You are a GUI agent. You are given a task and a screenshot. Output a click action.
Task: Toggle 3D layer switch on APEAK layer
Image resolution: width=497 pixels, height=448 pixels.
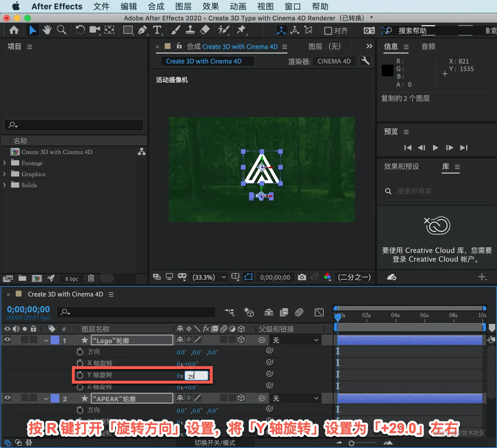click(241, 398)
